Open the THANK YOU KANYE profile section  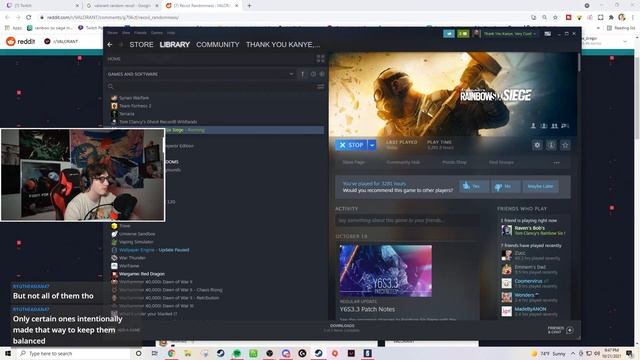(283, 44)
